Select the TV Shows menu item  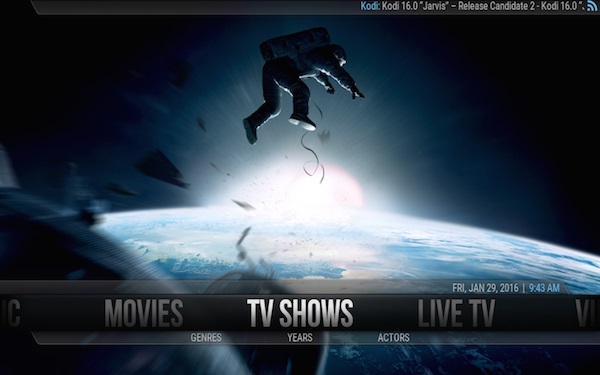[300, 313]
